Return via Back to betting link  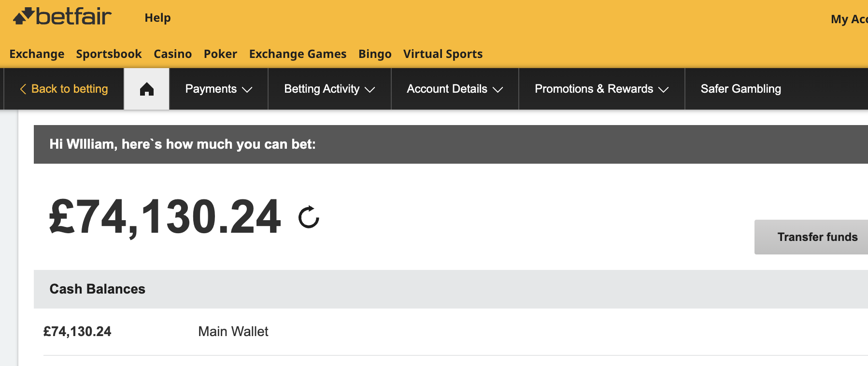(x=64, y=89)
